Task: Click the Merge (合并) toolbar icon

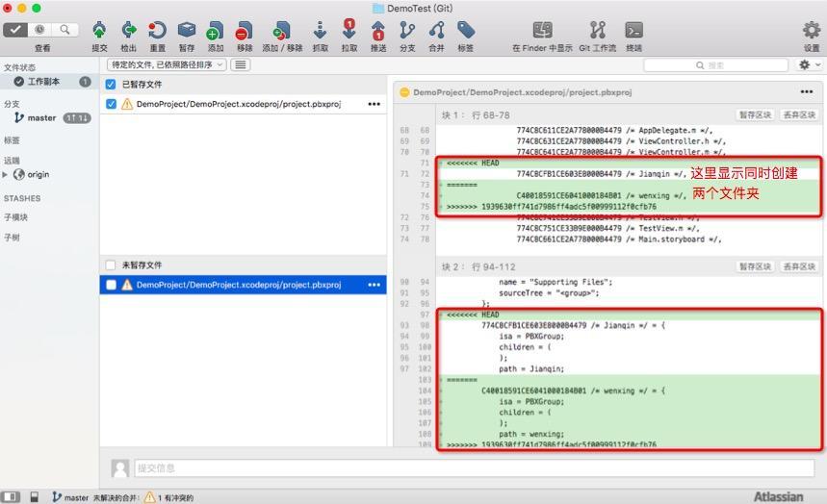Action: 436,31
